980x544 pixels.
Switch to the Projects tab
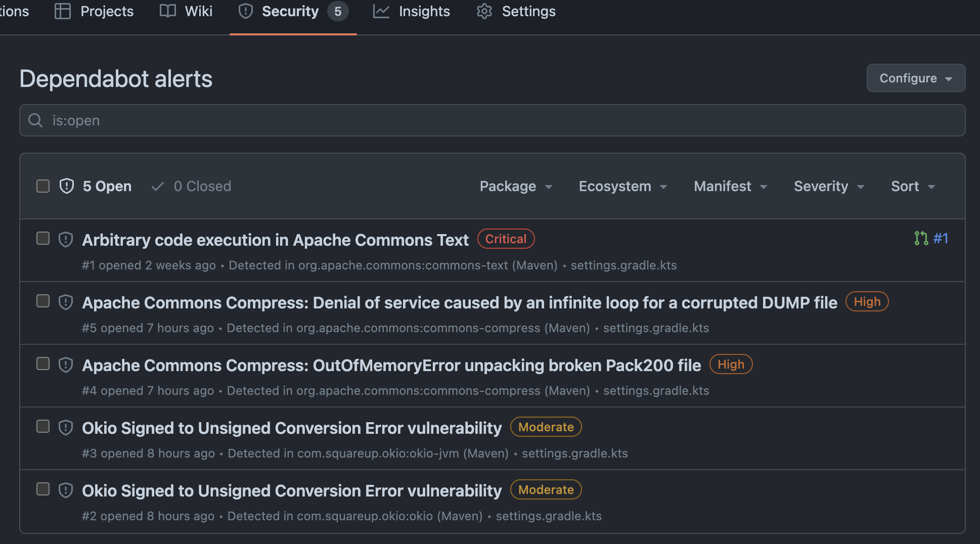pos(94,11)
